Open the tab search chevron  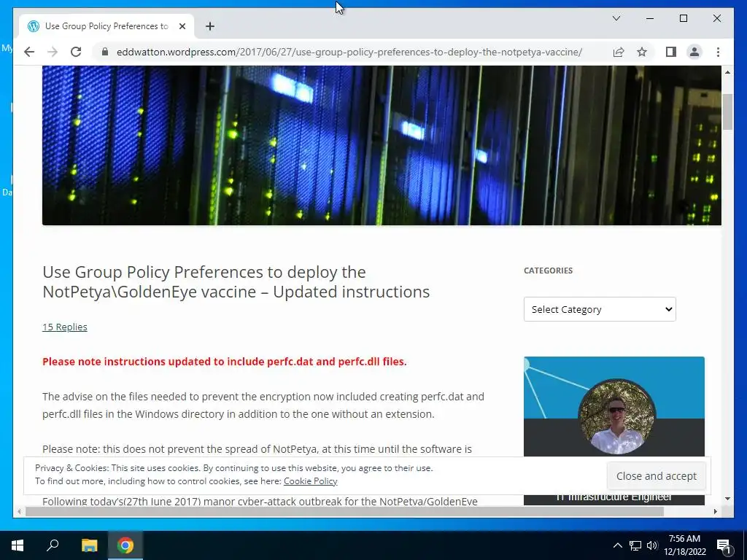coord(616,18)
